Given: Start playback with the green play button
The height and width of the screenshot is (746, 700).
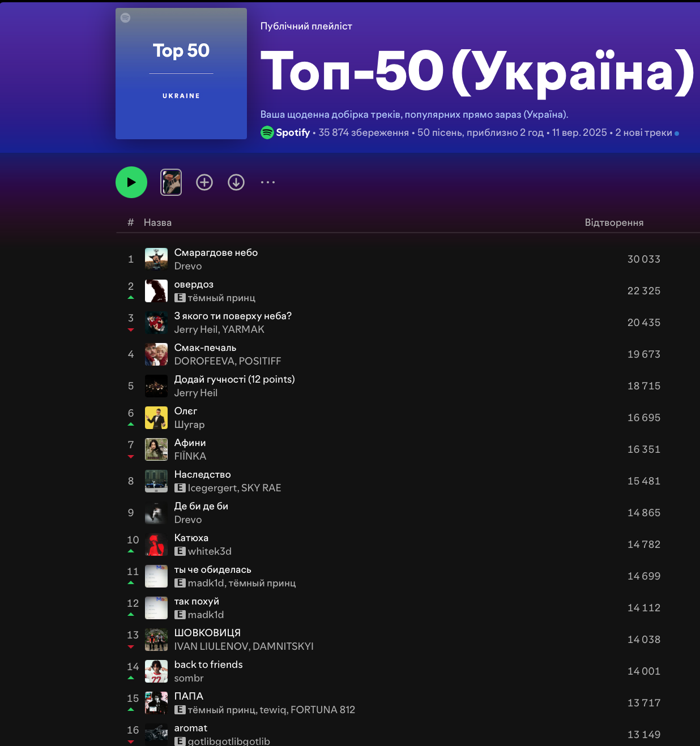Looking at the screenshot, I should [x=131, y=182].
